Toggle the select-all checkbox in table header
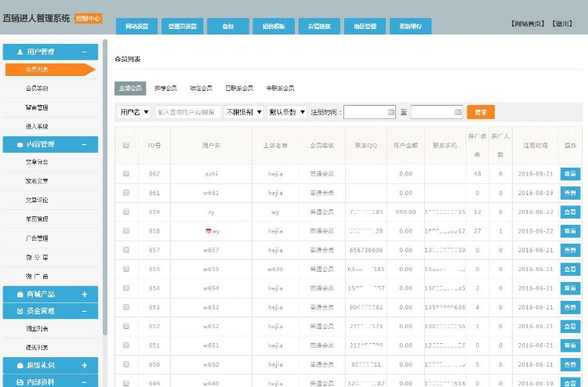588x387 pixels. click(126, 145)
